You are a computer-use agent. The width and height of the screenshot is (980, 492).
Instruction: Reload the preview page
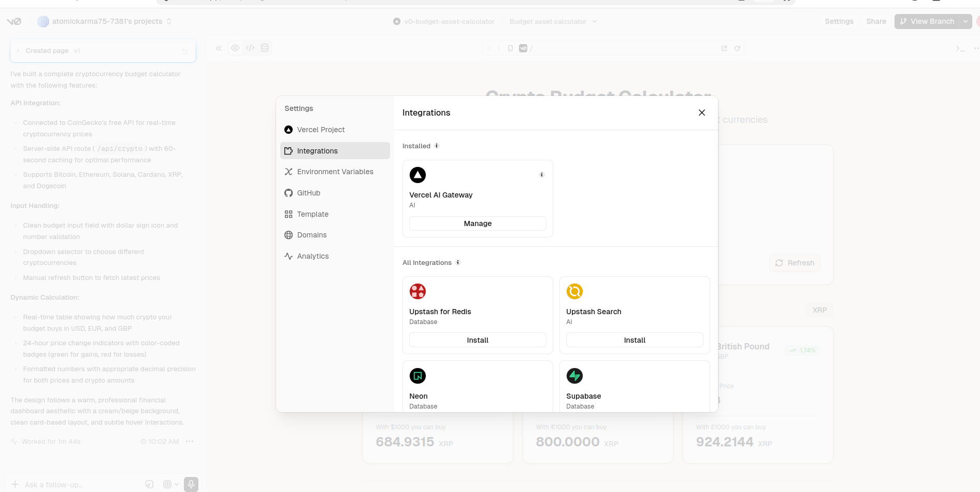coord(737,48)
